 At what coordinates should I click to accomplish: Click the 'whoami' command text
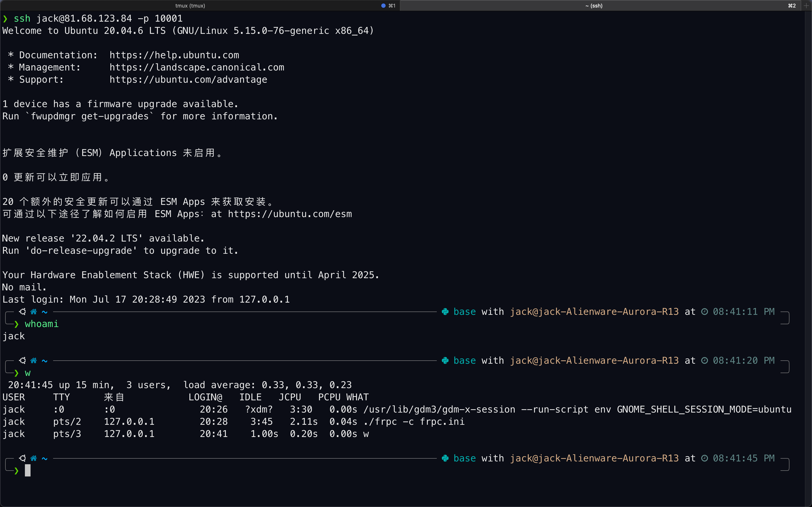click(42, 324)
